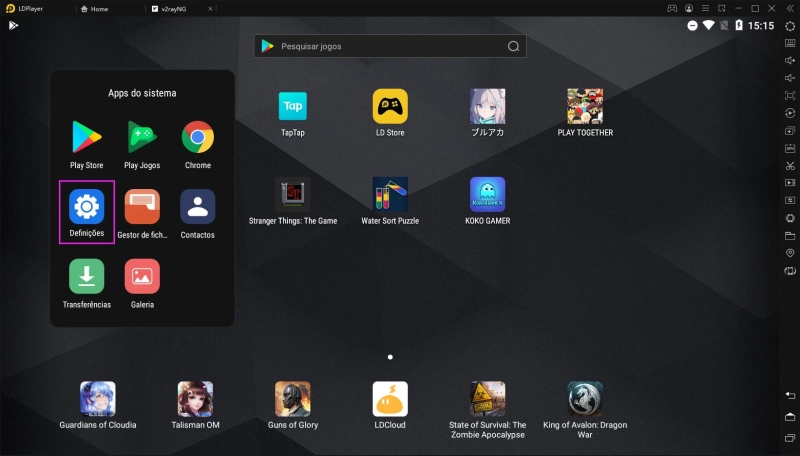The image size is (800, 456).
Task: Open the hamburger menu in title bar
Action: pyautogui.click(x=705, y=9)
